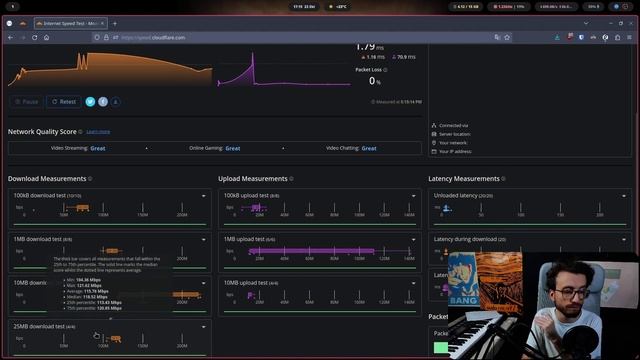
Task: Click the 'Video Chatting: Great' score
Action: (x=351, y=148)
